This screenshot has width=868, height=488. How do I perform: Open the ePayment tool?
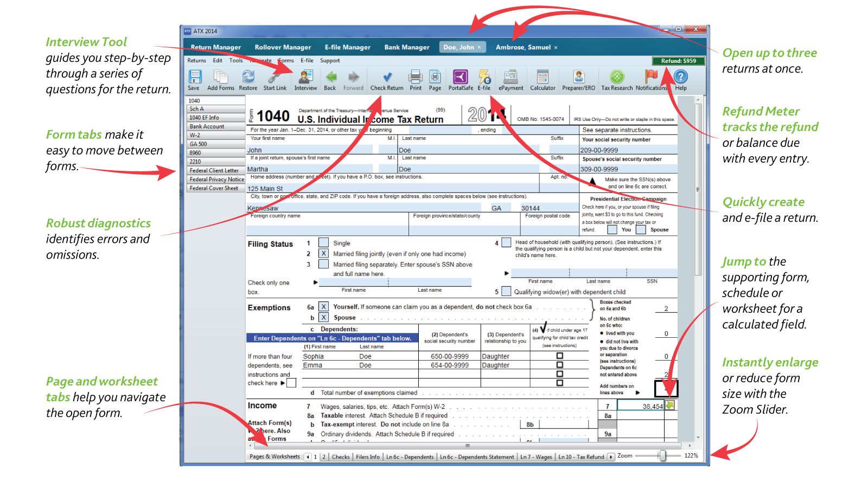click(510, 80)
